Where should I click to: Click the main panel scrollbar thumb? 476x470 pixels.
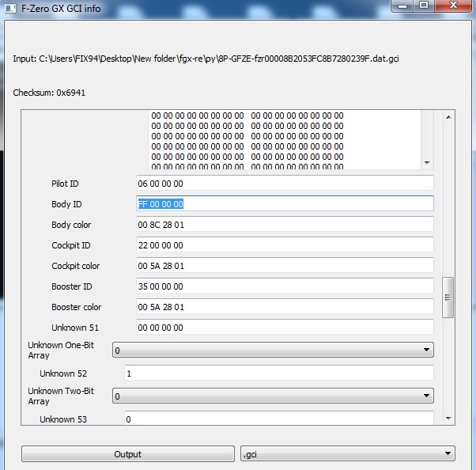(448, 298)
